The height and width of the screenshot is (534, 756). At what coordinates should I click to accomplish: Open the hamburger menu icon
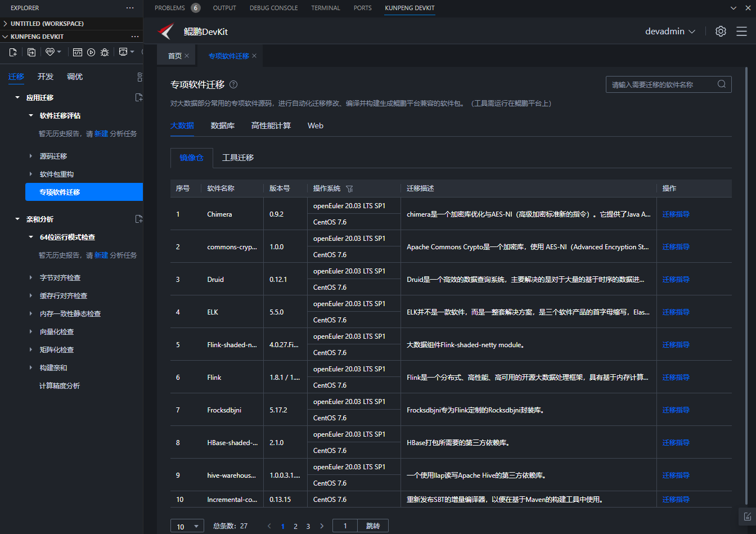[741, 32]
